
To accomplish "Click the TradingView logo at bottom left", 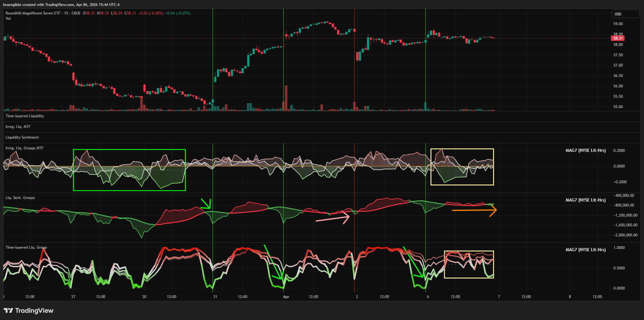I will 29,311.
